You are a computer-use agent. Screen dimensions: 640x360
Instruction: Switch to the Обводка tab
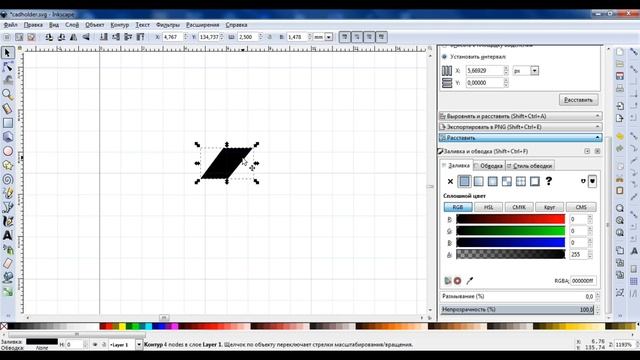click(488, 166)
